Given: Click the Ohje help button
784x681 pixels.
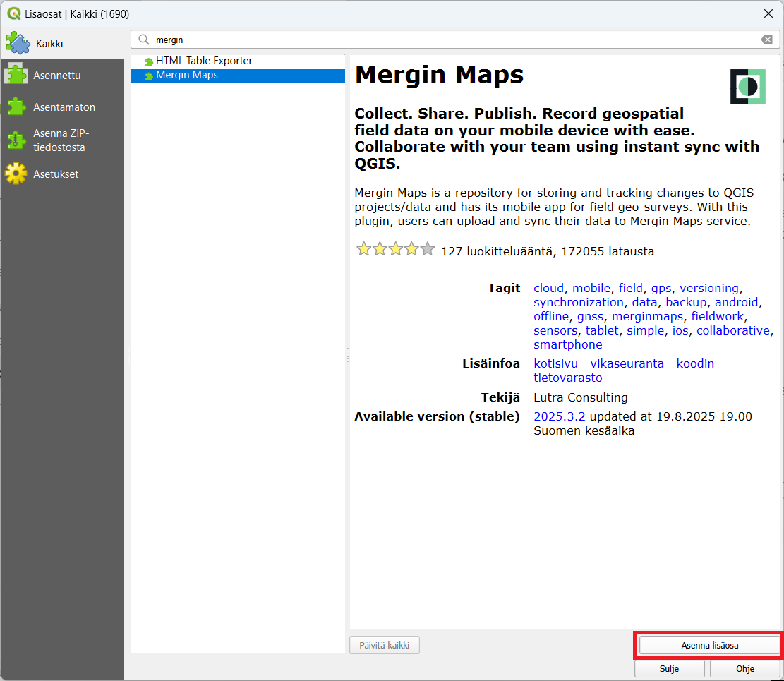Looking at the screenshot, I should pyautogui.click(x=744, y=668).
